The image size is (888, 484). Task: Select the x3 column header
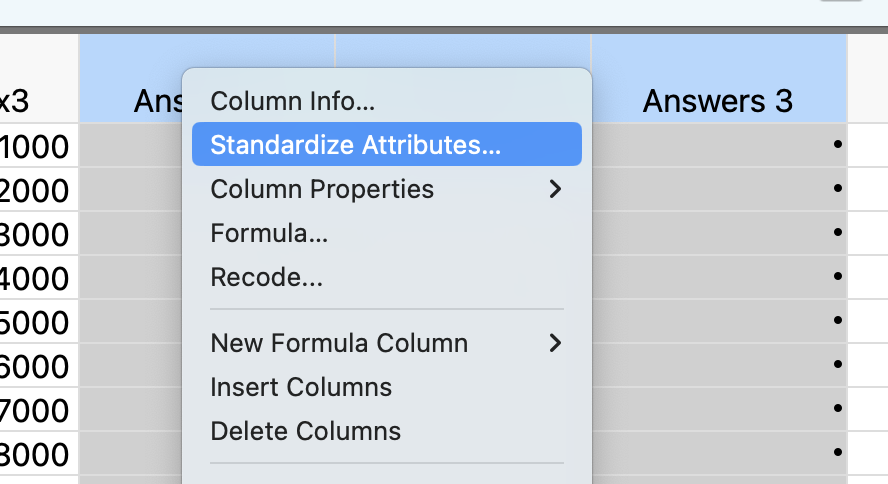pyautogui.click(x=20, y=100)
